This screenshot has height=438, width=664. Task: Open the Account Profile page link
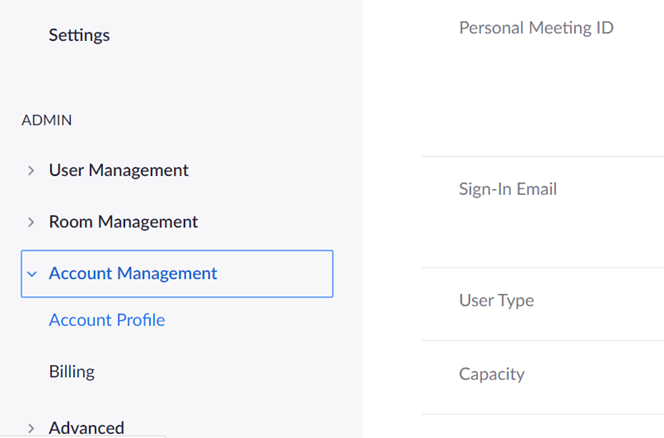tap(107, 320)
